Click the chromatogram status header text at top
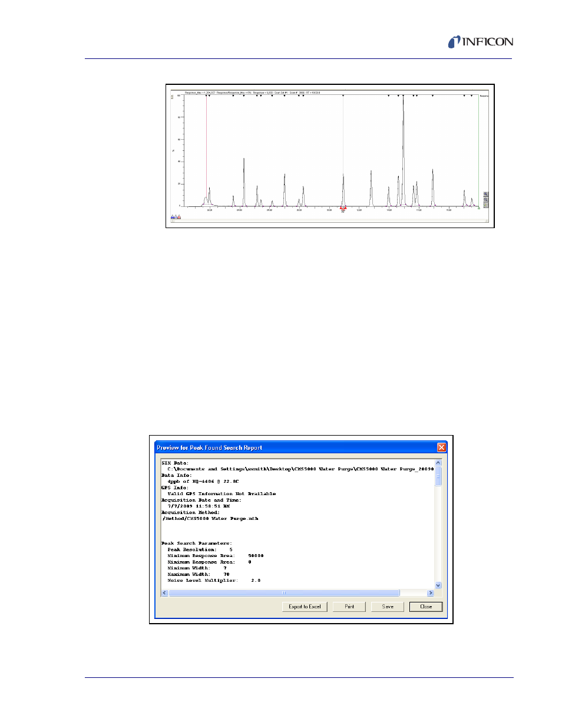This screenshot has height=728, width=562. point(252,93)
